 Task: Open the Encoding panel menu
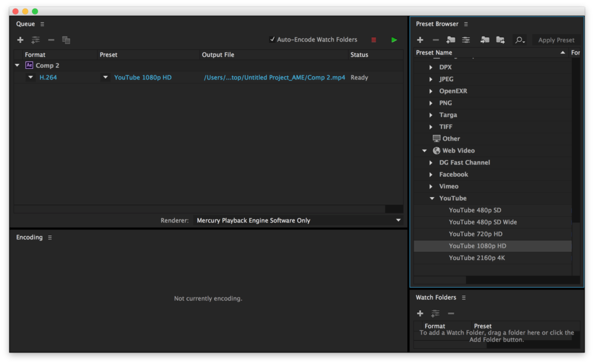pos(50,238)
